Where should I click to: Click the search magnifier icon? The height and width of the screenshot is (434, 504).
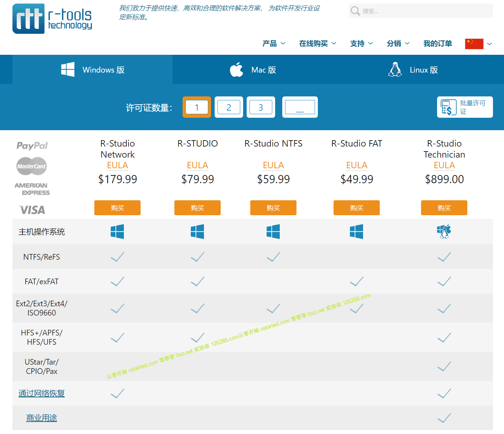click(355, 11)
